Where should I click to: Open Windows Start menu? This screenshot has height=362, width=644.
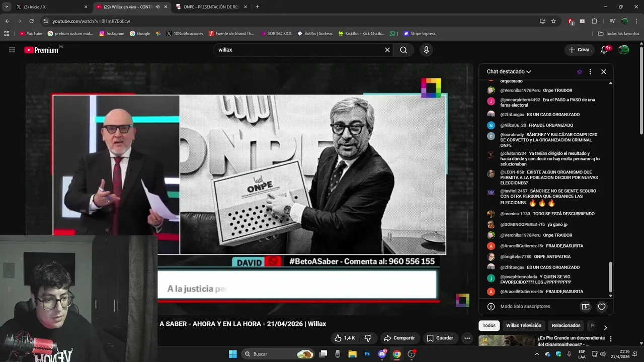click(x=233, y=354)
